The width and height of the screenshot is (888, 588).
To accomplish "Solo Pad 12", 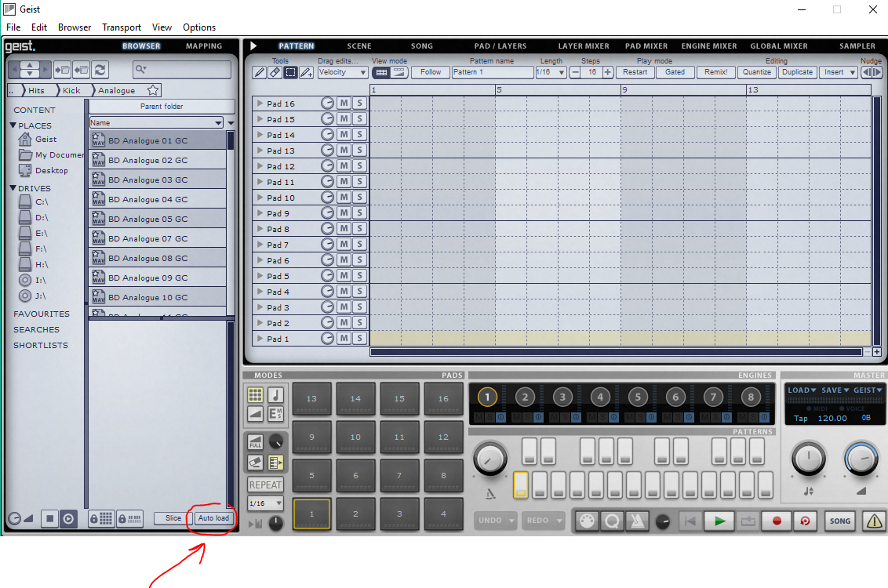I will pos(359,166).
